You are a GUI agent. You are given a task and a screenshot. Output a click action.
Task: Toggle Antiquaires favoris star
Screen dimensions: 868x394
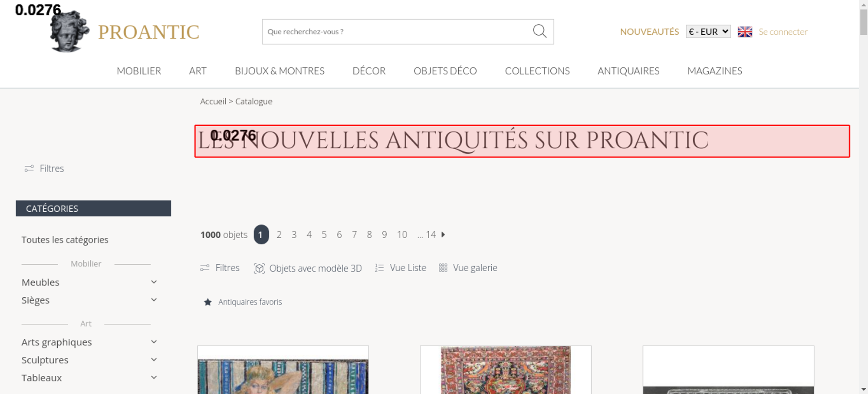click(x=208, y=302)
